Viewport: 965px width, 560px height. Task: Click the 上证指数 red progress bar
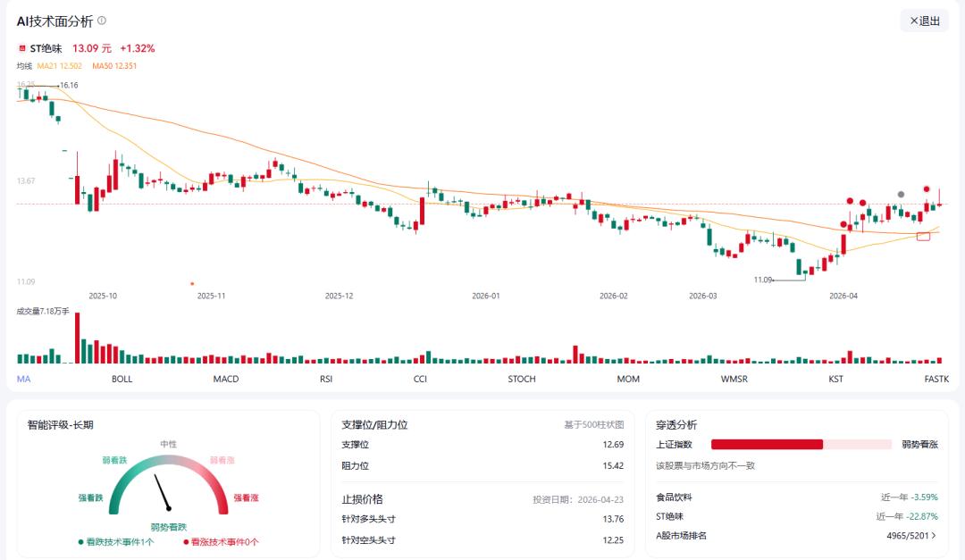coord(767,444)
